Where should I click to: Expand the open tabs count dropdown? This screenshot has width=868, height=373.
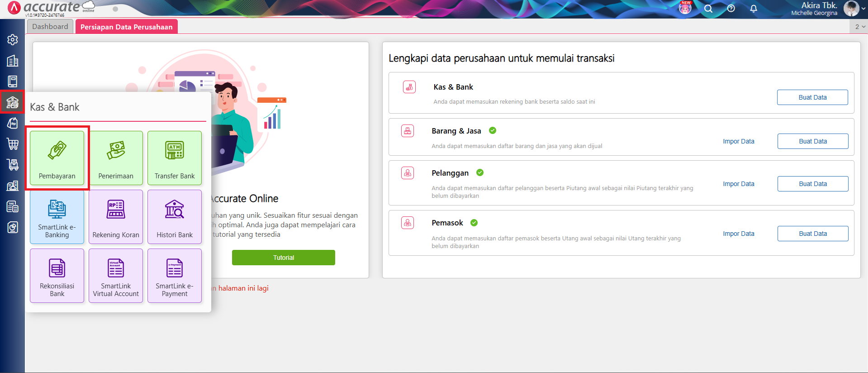pyautogui.click(x=859, y=27)
